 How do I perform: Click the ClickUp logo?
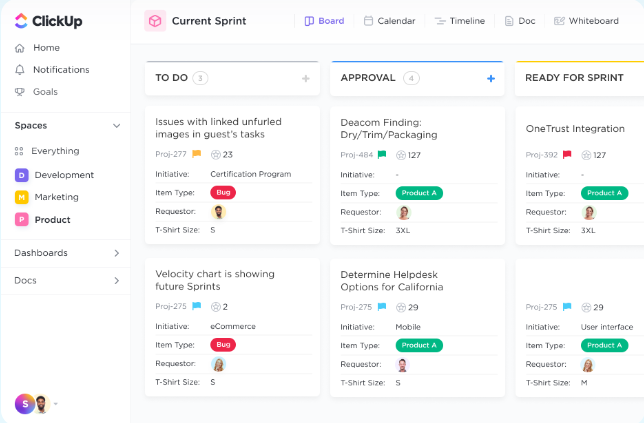(x=48, y=21)
